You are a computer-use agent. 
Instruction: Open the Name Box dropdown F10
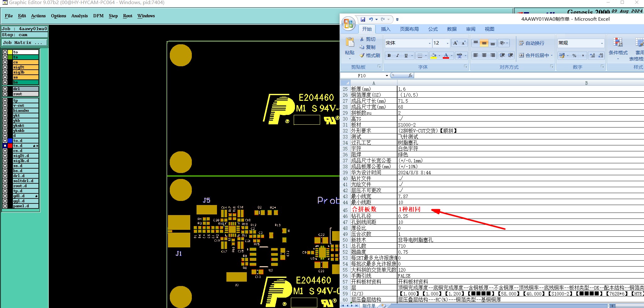point(387,76)
